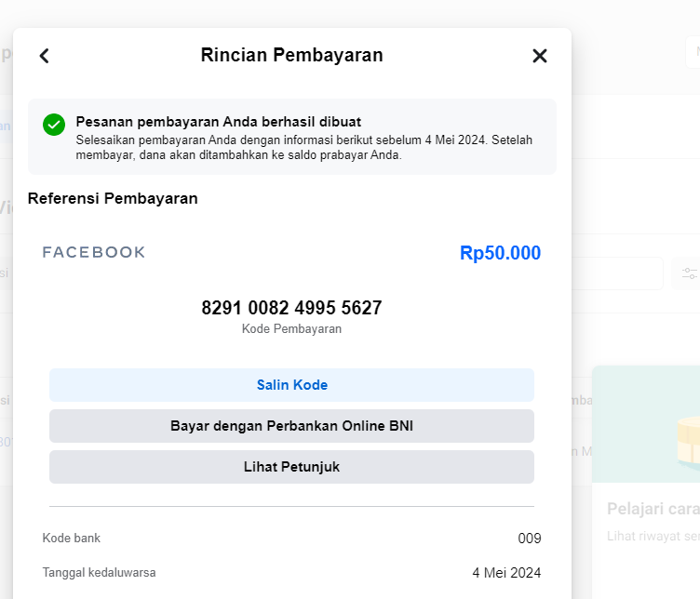Image resolution: width=700 pixels, height=599 pixels.
Task: Go back using the left chevron arrow
Action: (x=44, y=56)
